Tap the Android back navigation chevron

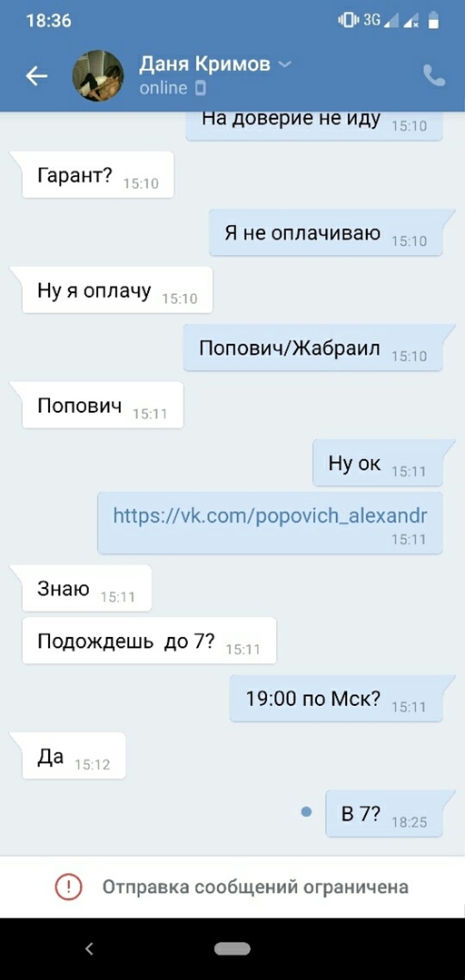point(89,949)
